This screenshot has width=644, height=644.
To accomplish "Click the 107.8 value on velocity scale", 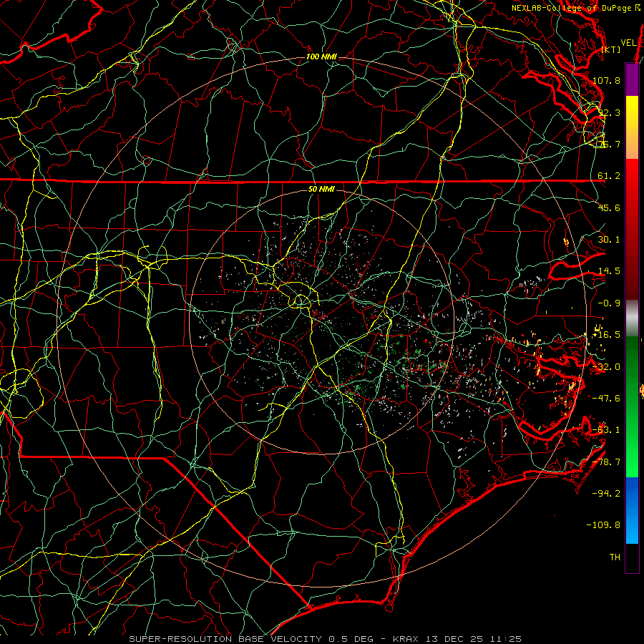I will coord(606,80).
